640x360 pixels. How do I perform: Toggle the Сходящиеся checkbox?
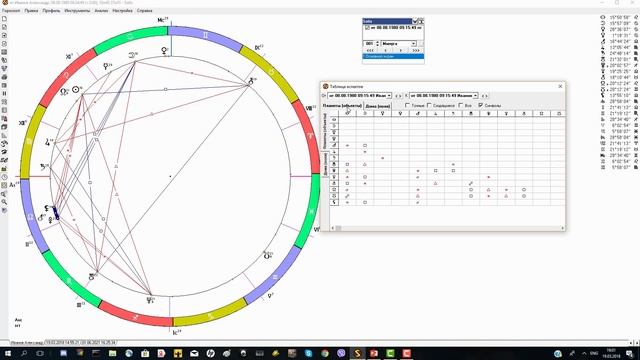[x=429, y=105]
